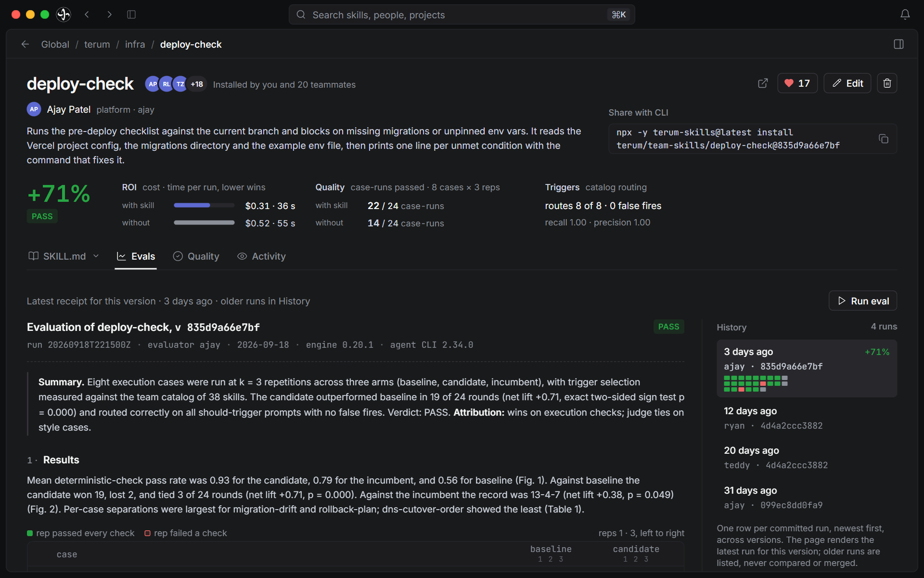Click Ajay Patel's author avatar
This screenshot has height=578, width=924.
point(34,109)
